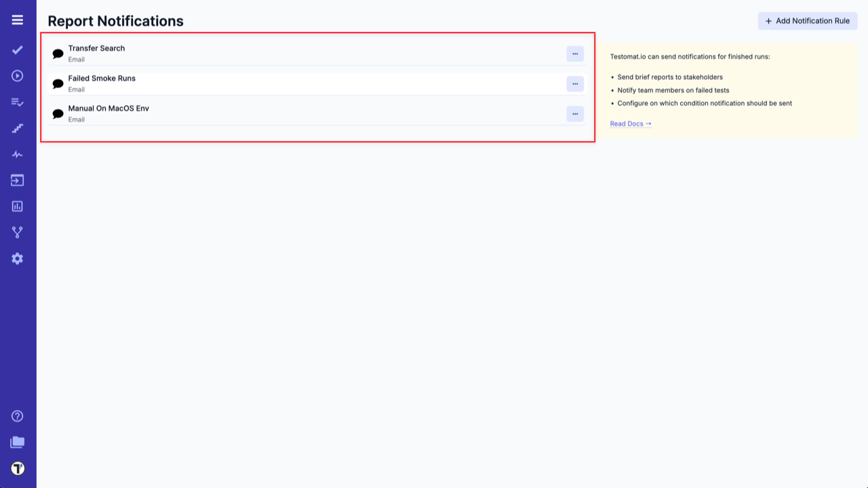Open options menu for Failed Smoke Runs

pyautogui.click(x=574, y=84)
